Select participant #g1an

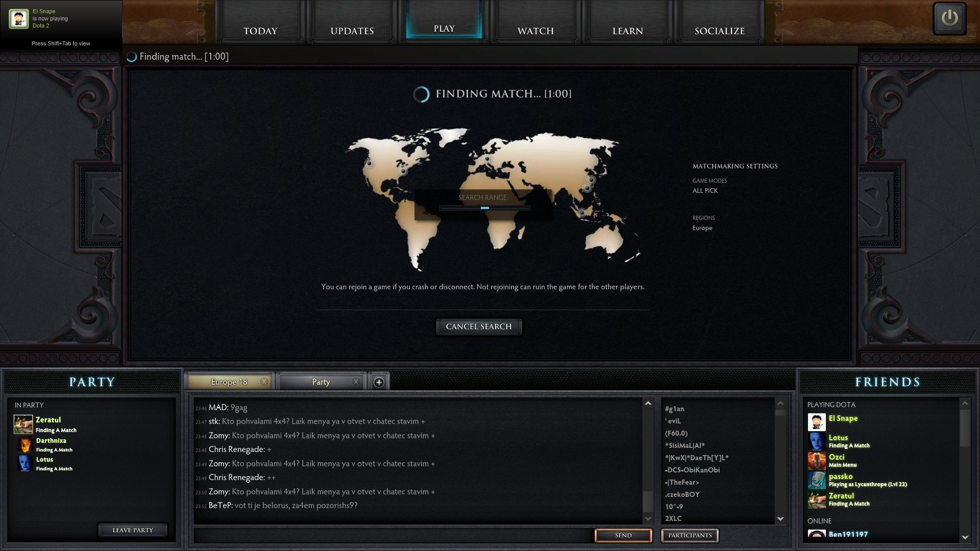(674, 409)
